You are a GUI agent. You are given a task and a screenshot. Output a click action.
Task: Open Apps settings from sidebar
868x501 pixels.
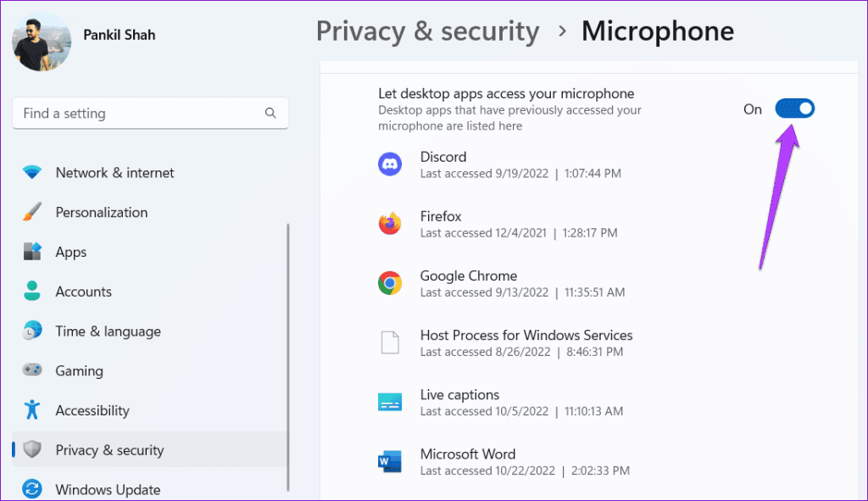tap(70, 252)
